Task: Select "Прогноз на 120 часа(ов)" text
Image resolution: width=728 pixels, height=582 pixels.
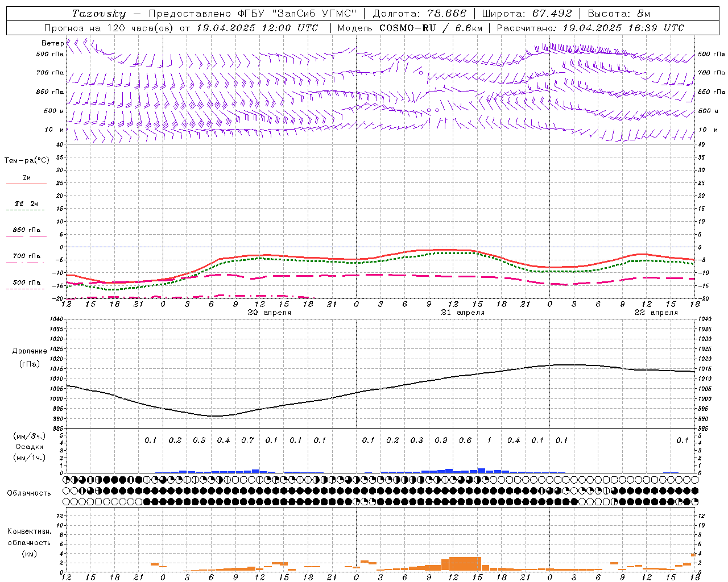Action: [x=109, y=28]
